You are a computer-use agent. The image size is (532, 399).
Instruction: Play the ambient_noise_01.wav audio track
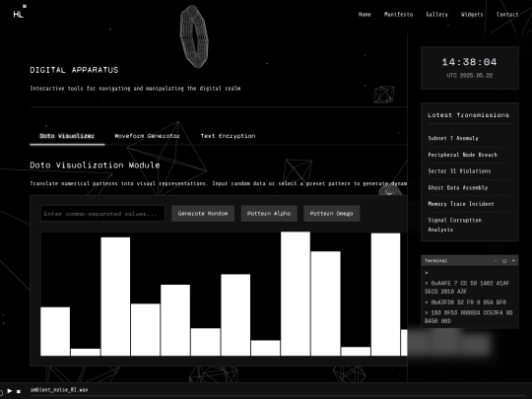click(x=10, y=391)
